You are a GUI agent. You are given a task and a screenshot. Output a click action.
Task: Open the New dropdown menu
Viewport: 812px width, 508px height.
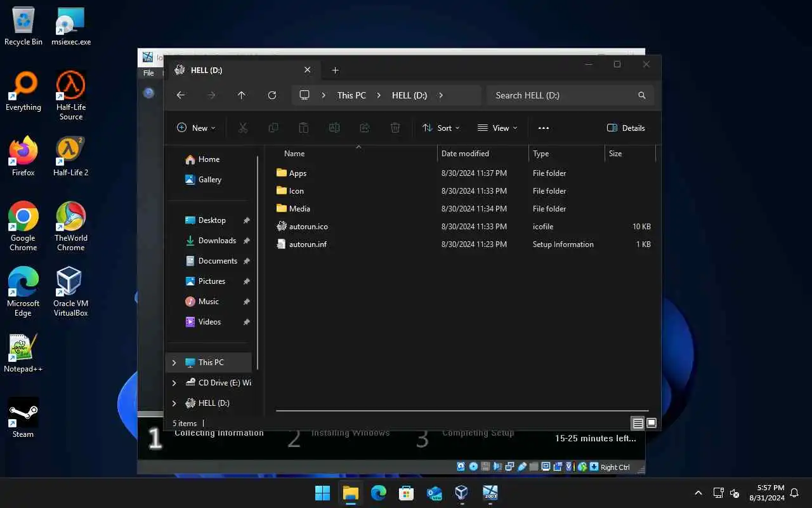(x=196, y=128)
